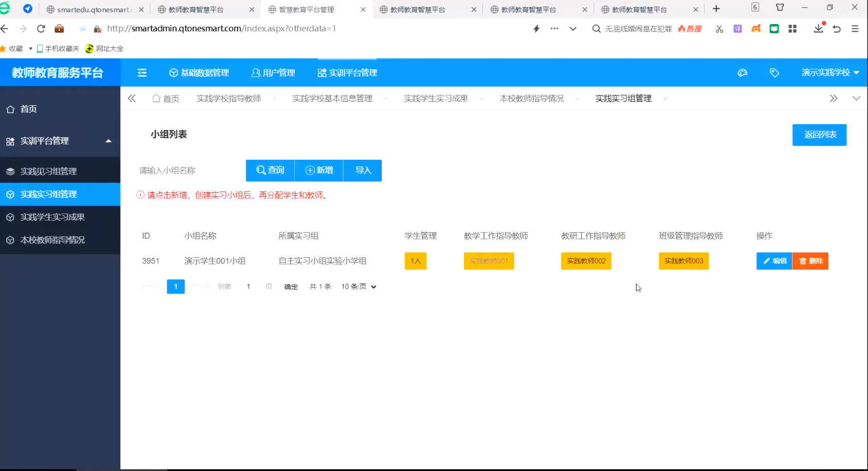The width and height of the screenshot is (868, 471).
Task: Click the tag icon in the header
Action: pyautogui.click(x=774, y=73)
